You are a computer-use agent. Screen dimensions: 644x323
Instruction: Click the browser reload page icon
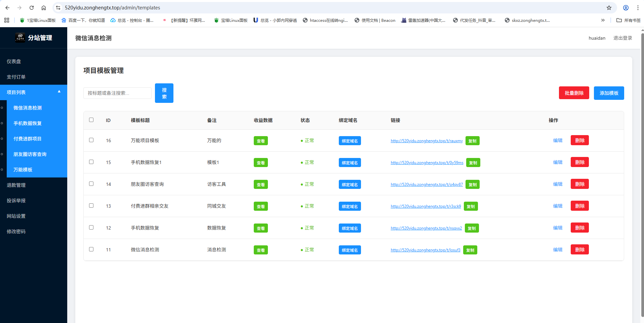pyautogui.click(x=32, y=8)
